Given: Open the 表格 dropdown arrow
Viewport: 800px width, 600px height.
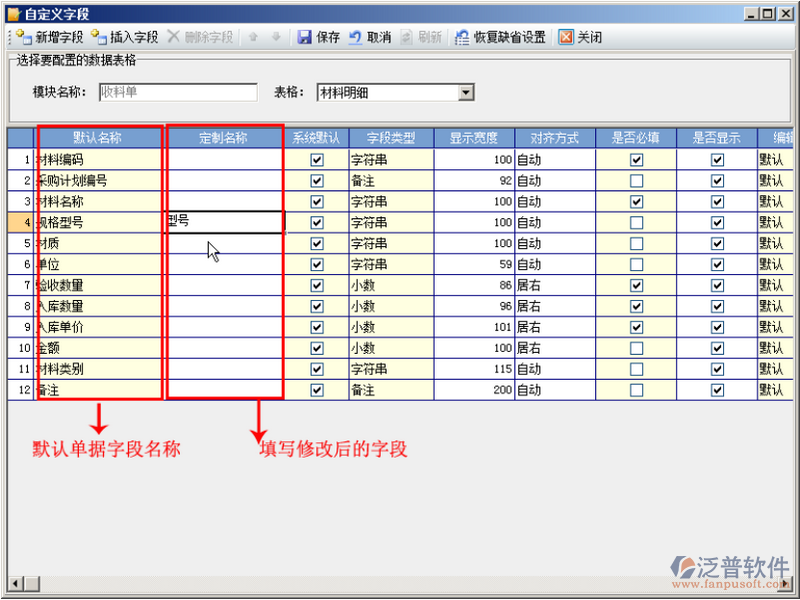Looking at the screenshot, I should point(466,93).
